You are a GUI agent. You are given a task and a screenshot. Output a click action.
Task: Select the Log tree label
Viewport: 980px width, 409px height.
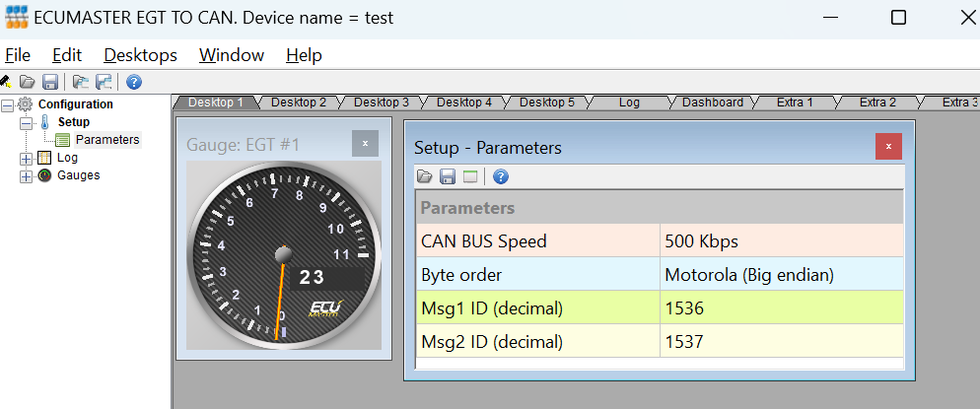pos(67,158)
